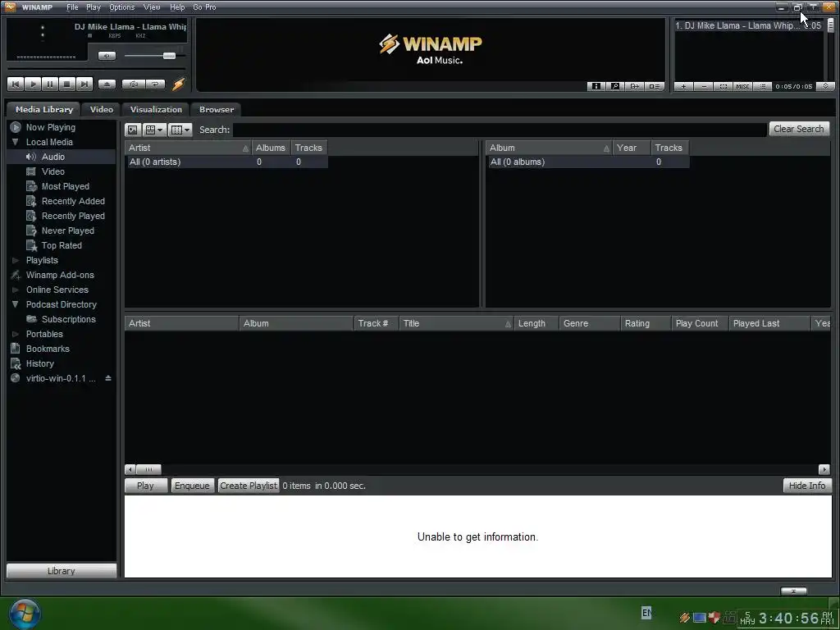
Task: Open files with the Eject button
Action: [107, 84]
